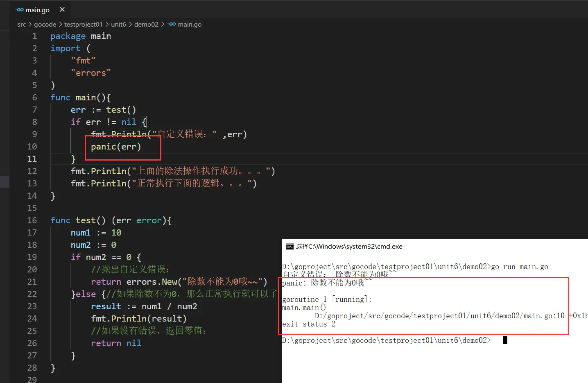Viewport: 588px width, 383px height.
Task: Open the src breadcrumb dropdown
Action: coord(22,25)
